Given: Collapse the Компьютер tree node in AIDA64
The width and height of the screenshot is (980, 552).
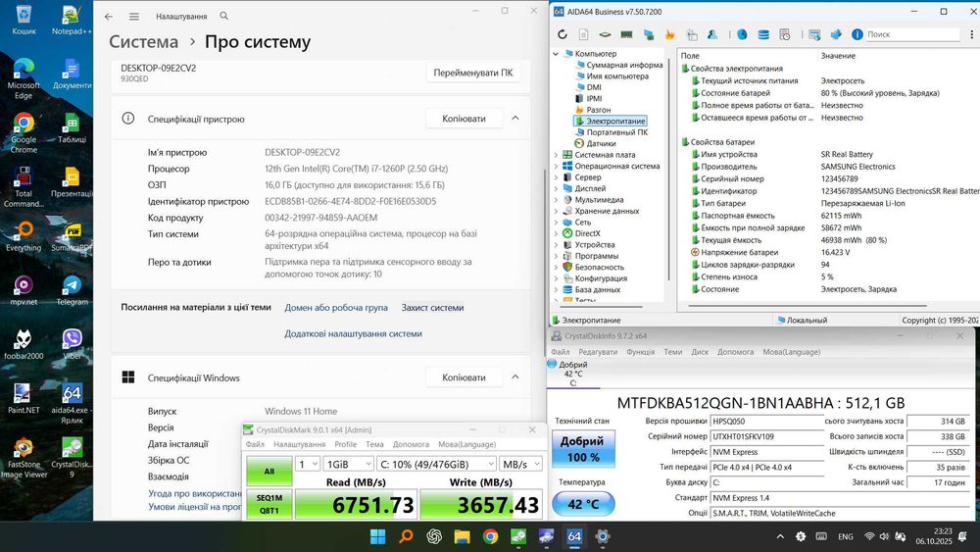Looking at the screenshot, I should pos(556,54).
